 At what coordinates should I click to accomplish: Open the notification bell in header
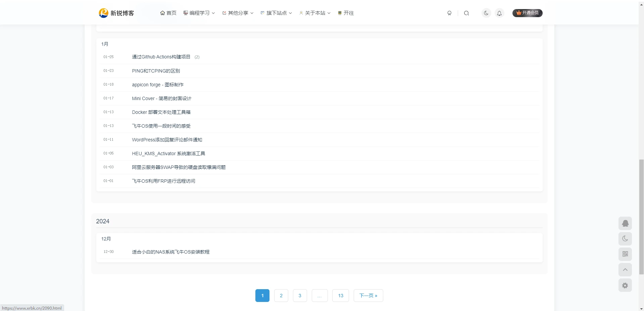point(499,13)
